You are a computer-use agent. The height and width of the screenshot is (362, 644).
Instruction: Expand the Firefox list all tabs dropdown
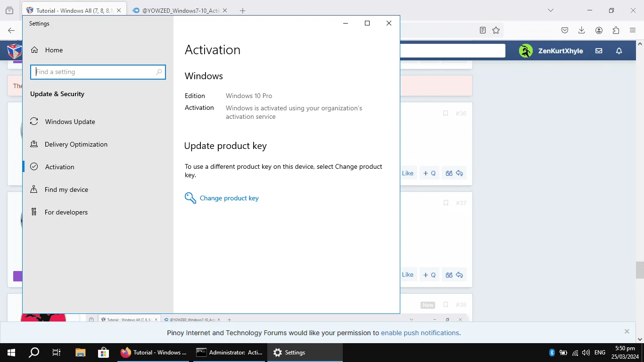(x=551, y=10)
